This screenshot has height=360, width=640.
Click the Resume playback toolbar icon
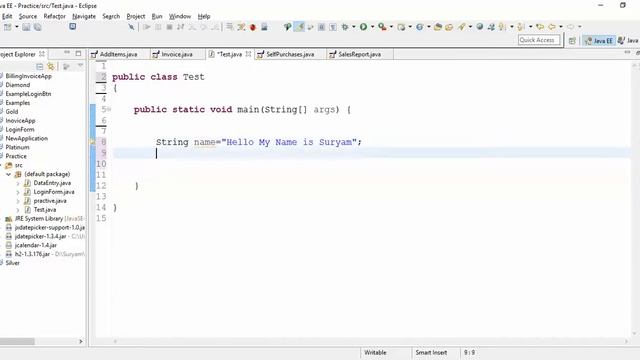tap(147, 27)
